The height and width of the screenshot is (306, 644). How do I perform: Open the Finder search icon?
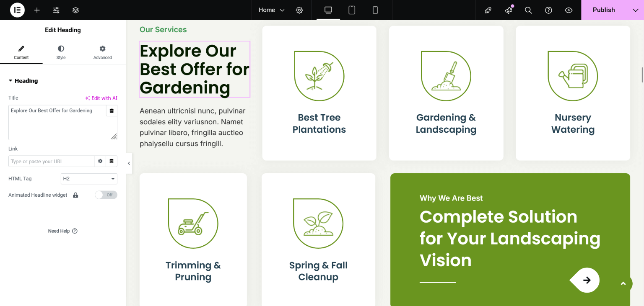coord(528,10)
